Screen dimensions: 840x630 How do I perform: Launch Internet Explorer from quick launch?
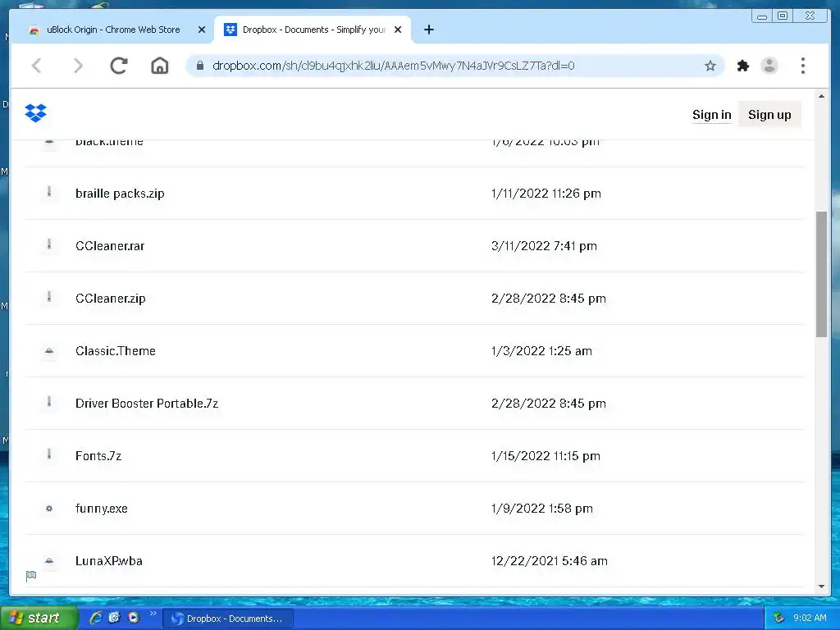tap(96, 618)
